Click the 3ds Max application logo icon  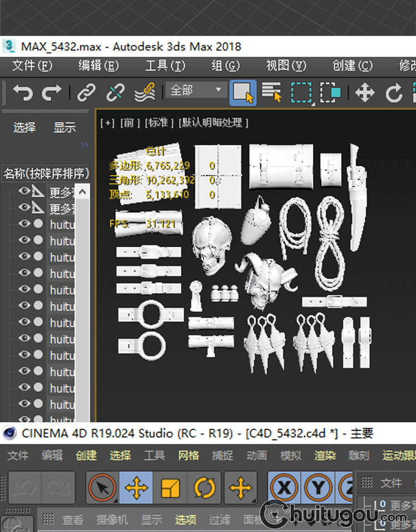click(9, 46)
